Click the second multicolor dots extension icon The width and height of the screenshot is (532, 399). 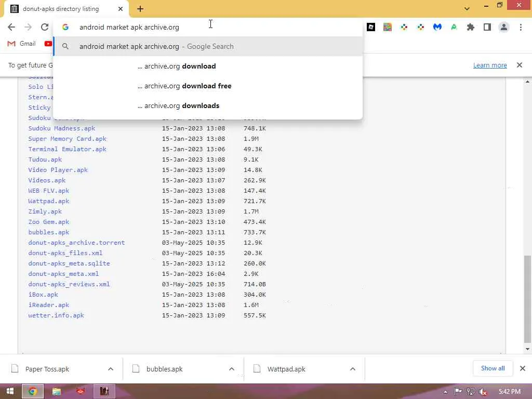coord(421,27)
